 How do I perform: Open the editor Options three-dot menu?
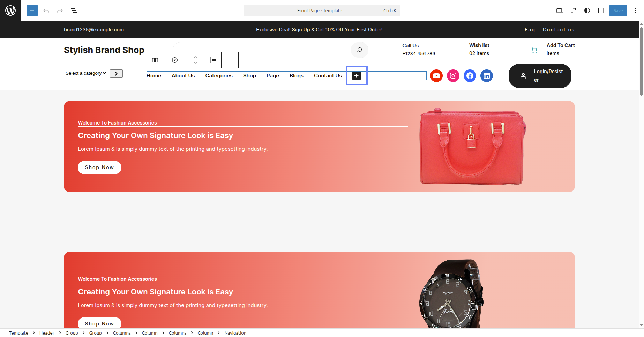[636, 10]
